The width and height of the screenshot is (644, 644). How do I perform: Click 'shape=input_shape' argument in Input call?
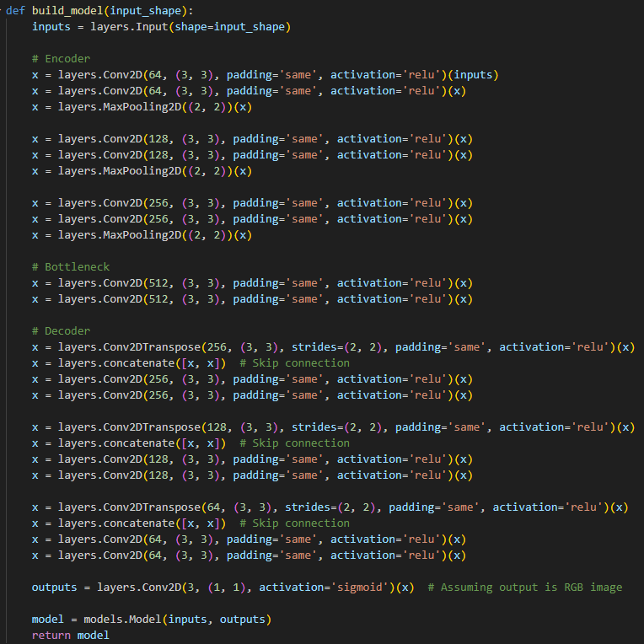click(229, 27)
